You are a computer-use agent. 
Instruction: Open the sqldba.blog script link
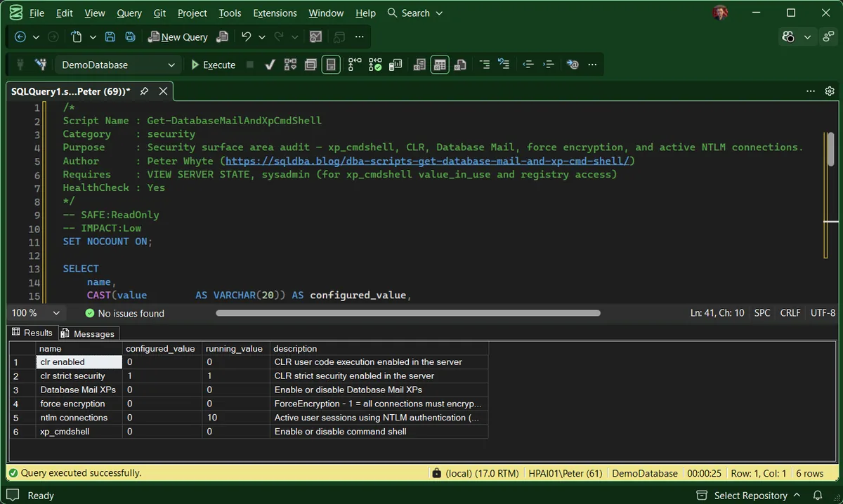428,161
